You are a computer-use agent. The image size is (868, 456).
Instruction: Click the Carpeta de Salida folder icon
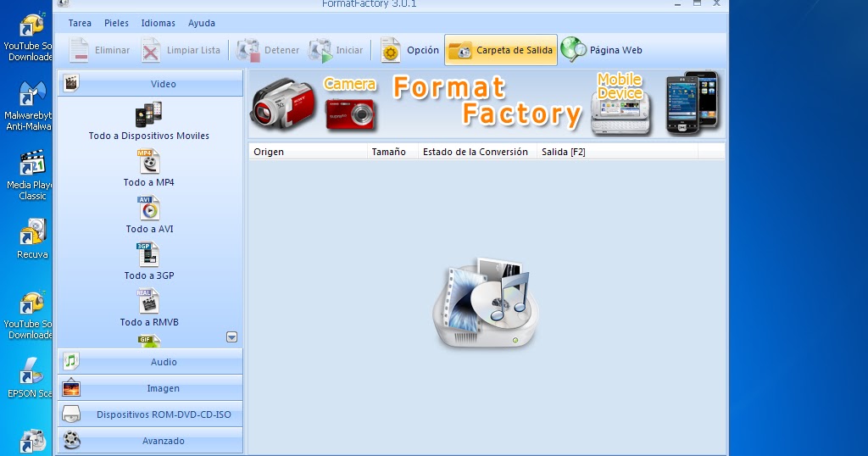tap(460, 50)
